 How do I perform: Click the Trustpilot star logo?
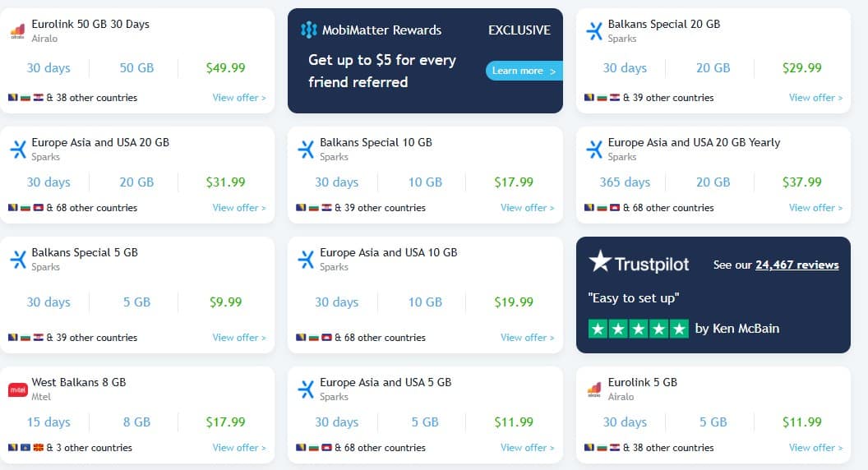tap(600, 260)
